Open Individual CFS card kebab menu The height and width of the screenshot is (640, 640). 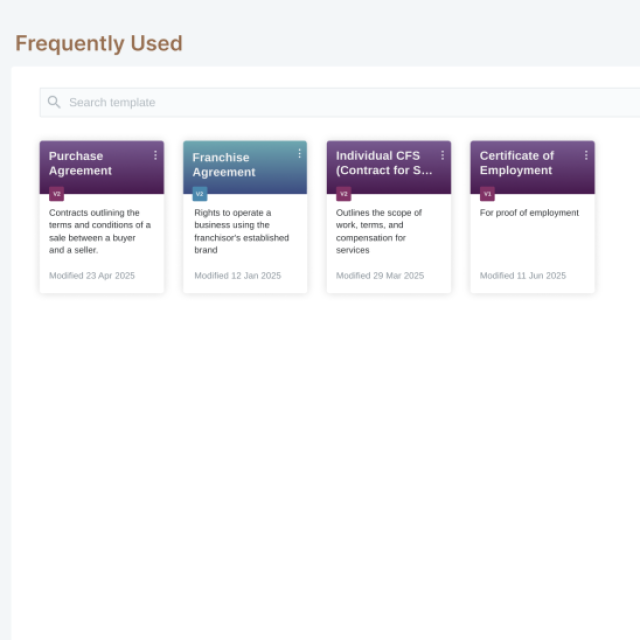coord(443,155)
